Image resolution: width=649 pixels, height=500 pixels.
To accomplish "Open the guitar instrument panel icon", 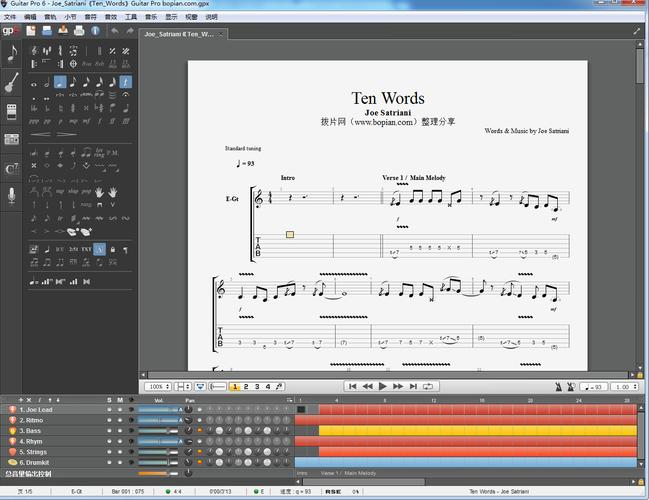I will (12, 84).
